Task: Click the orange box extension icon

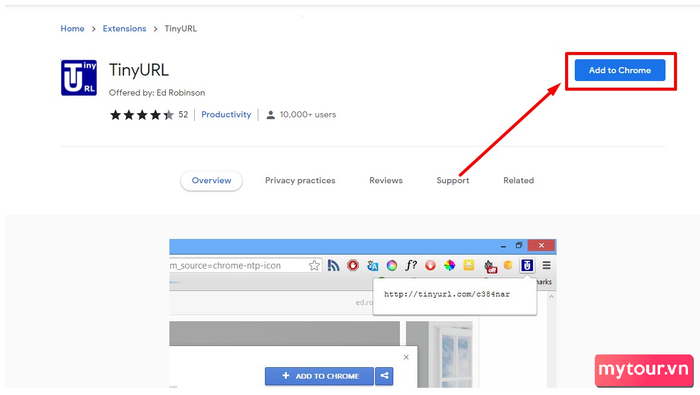Action: point(508,266)
